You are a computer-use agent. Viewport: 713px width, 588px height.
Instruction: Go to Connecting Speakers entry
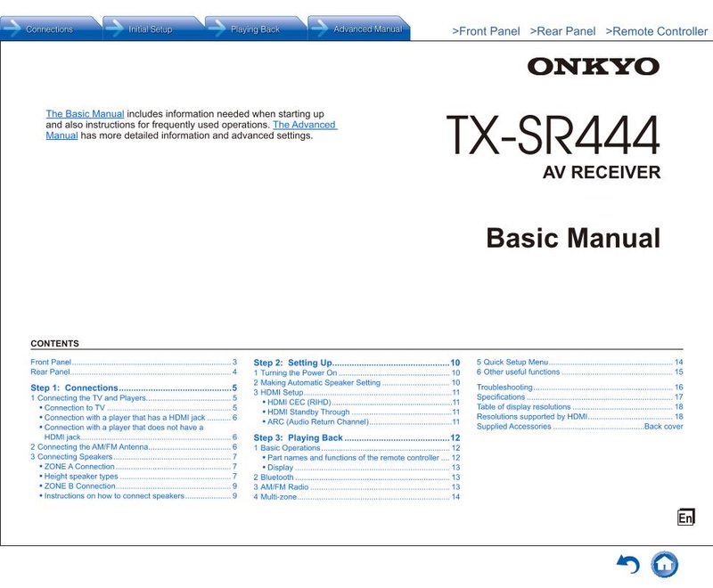[134, 457]
